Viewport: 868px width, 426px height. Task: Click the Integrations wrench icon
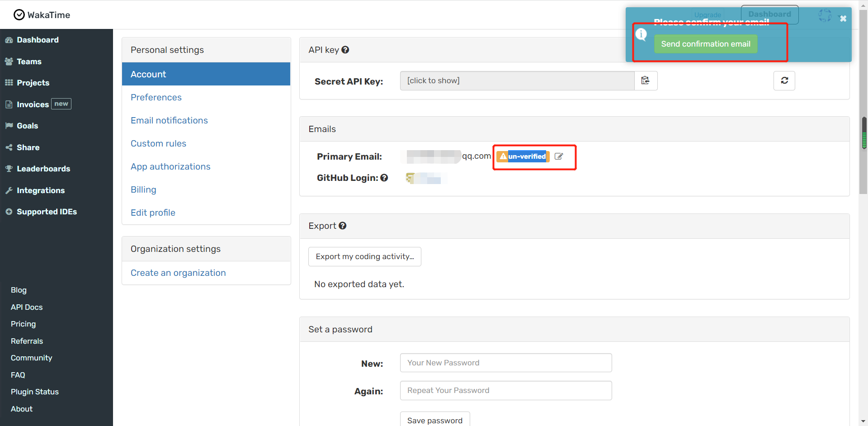9,190
